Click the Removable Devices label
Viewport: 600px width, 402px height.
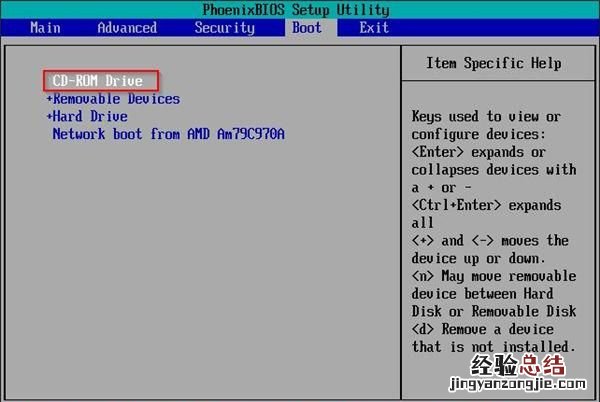(x=116, y=99)
